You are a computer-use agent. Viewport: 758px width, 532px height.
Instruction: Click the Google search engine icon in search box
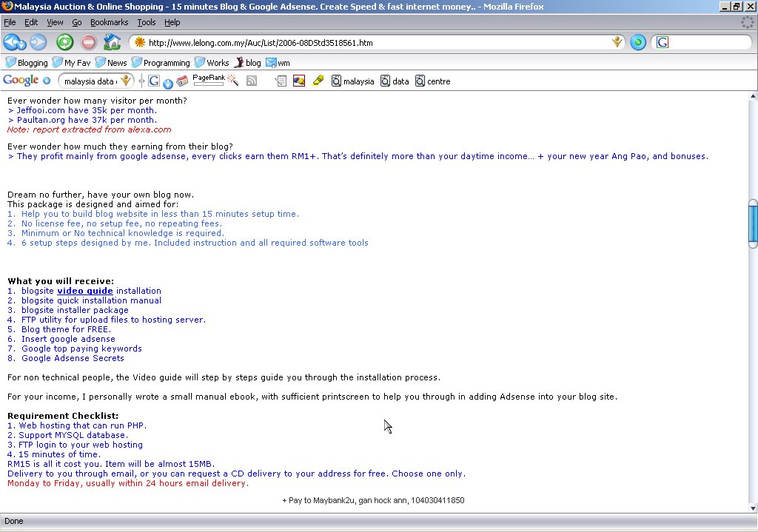(x=663, y=42)
